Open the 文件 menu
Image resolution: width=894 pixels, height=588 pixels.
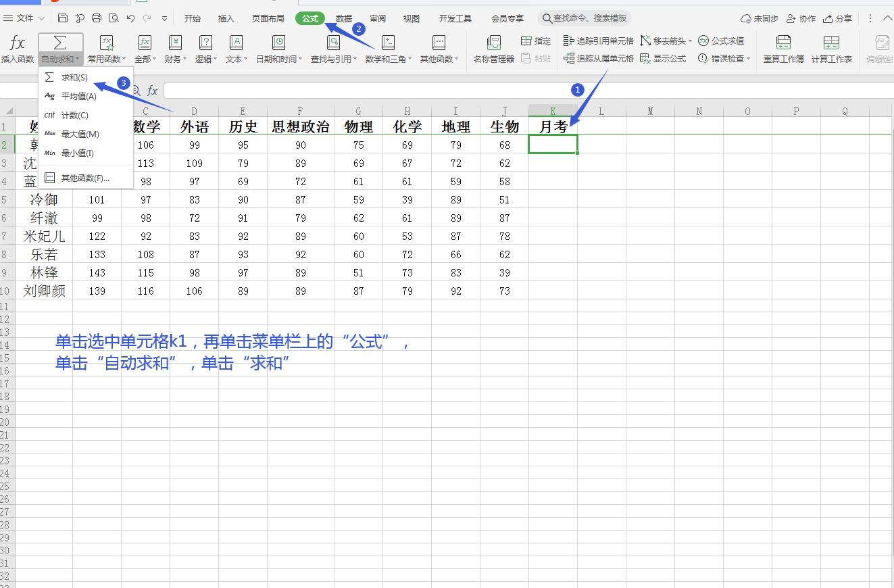pyautogui.click(x=23, y=18)
